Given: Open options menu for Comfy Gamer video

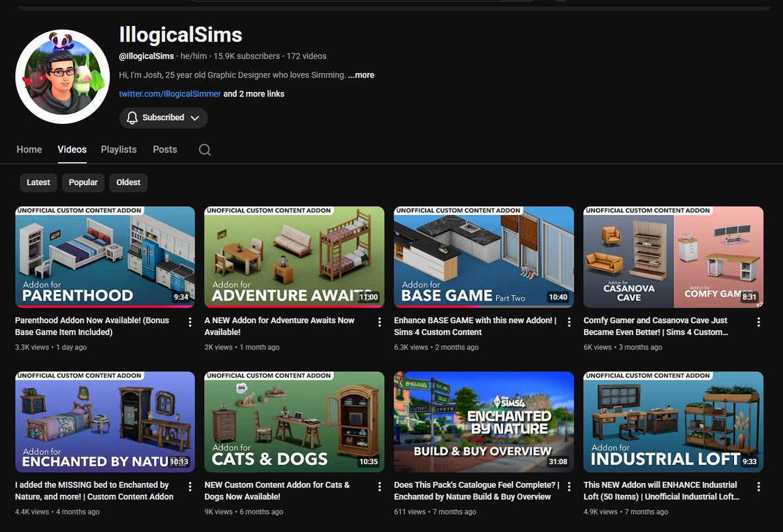Looking at the screenshot, I should point(758,322).
